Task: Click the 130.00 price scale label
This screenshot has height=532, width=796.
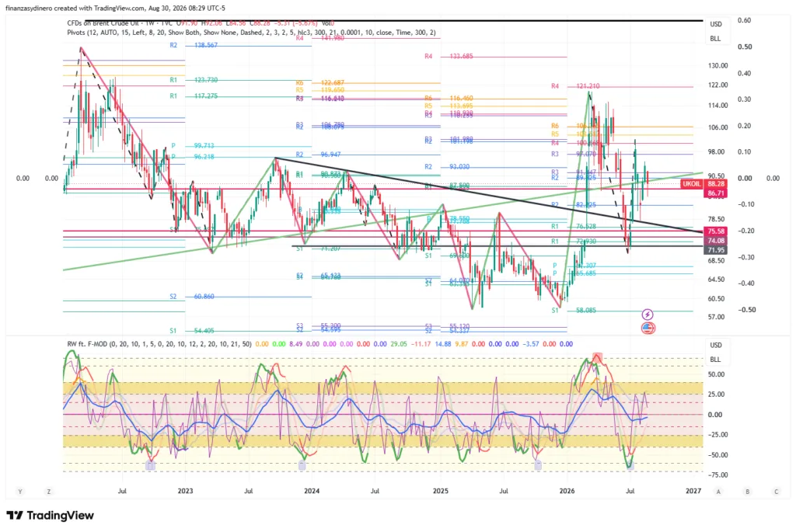Action: point(717,66)
